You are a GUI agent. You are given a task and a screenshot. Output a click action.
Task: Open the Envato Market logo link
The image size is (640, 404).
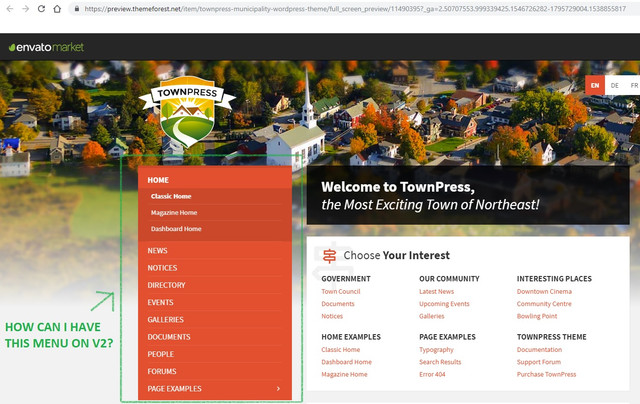coord(46,47)
